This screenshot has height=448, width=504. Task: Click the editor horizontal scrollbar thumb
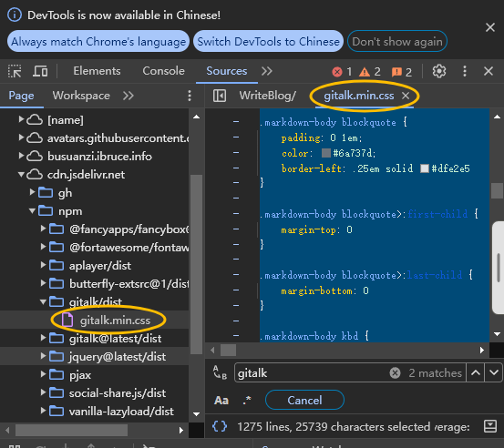click(228, 350)
